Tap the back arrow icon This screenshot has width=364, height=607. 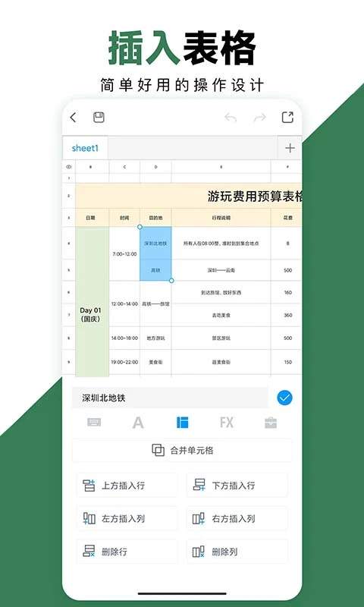pos(73,118)
